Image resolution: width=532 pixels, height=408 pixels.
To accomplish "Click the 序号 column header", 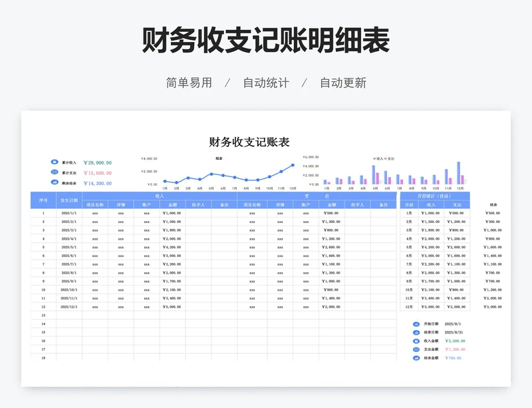I will point(43,200).
